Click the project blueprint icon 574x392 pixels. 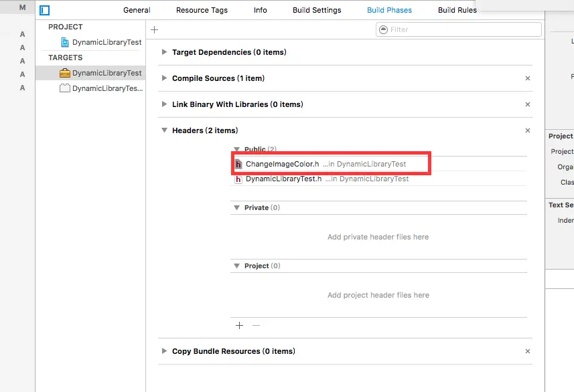pyautogui.click(x=65, y=42)
